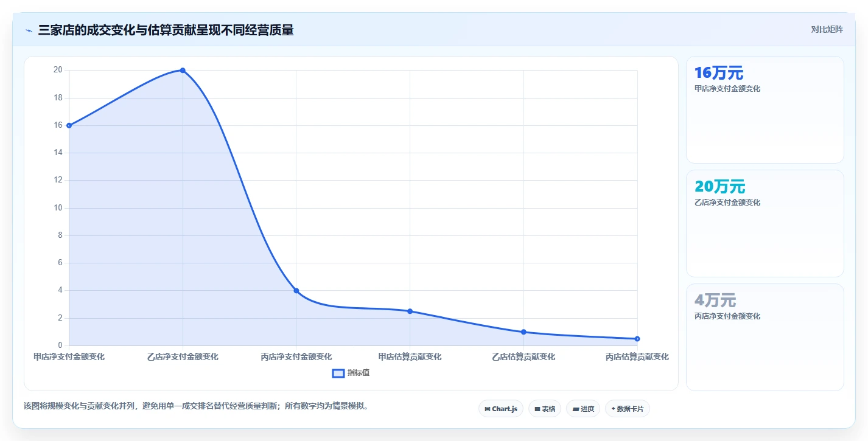The width and height of the screenshot is (868, 441).
Task: Click the 4万元 card caption 丙店净支付金额变化
Action: [727, 316]
